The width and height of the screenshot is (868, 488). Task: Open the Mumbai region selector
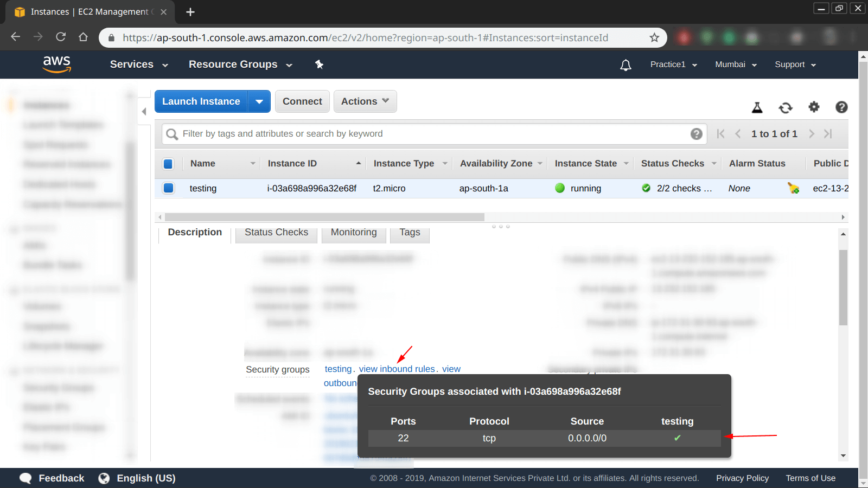click(x=736, y=65)
